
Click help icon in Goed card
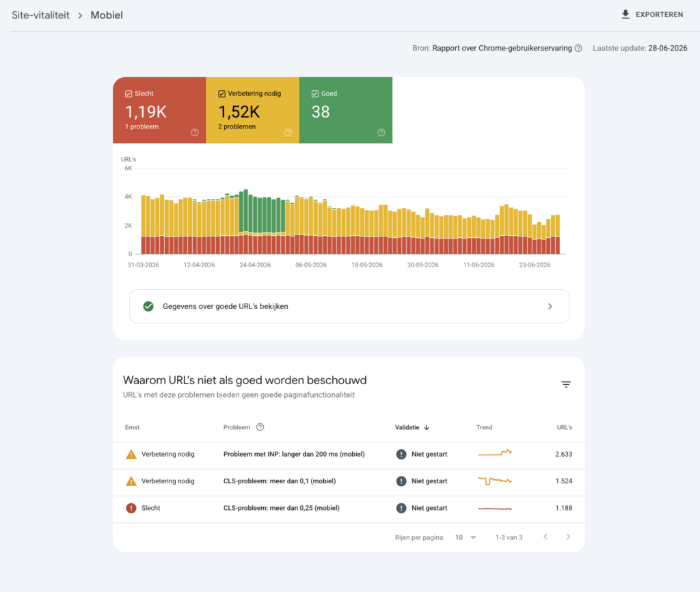[x=381, y=133]
